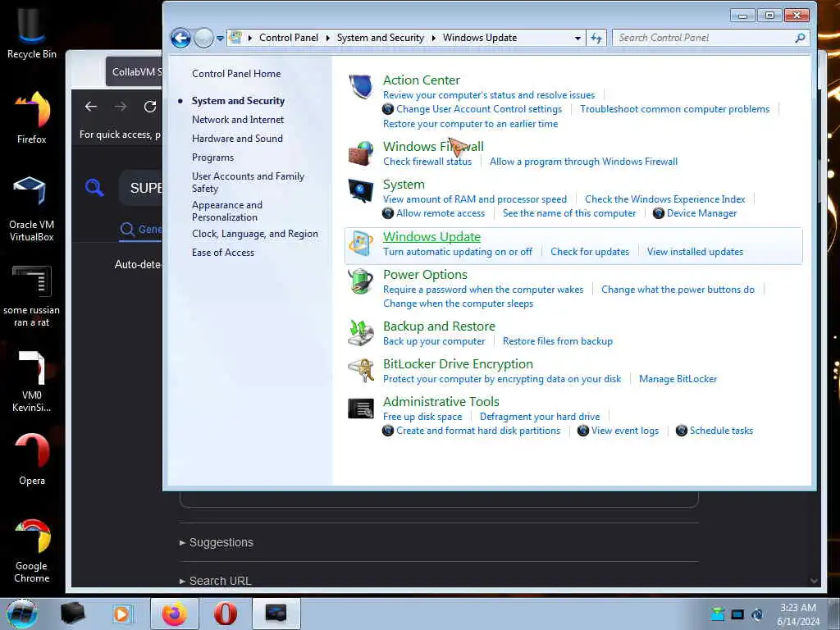Switch to Firefox in the taskbar
Image resolution: width=840 pixels, height=630 pixels.
(175, 614)
